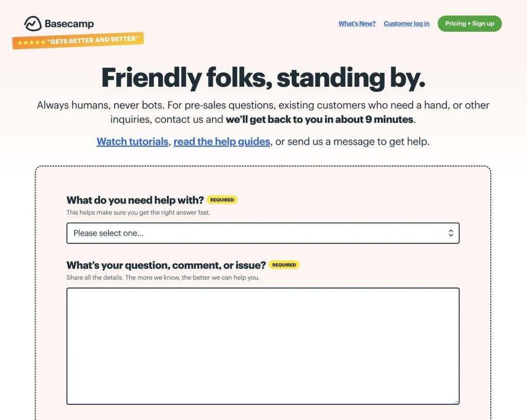Screen dimensions: 527x420
Task: Click the text area resize handle
Action: [456, 401]
